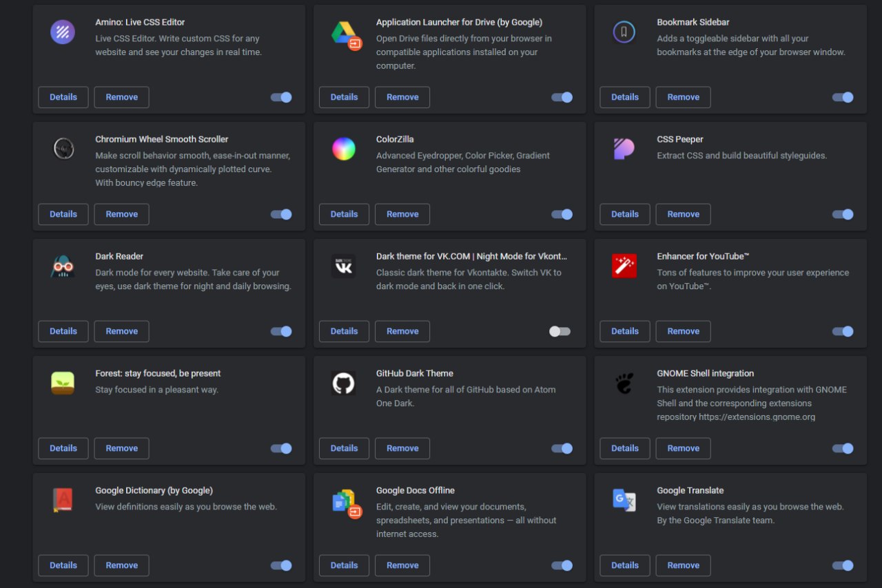
Task: Remove GNOME Shell integration
Action: 684,448
